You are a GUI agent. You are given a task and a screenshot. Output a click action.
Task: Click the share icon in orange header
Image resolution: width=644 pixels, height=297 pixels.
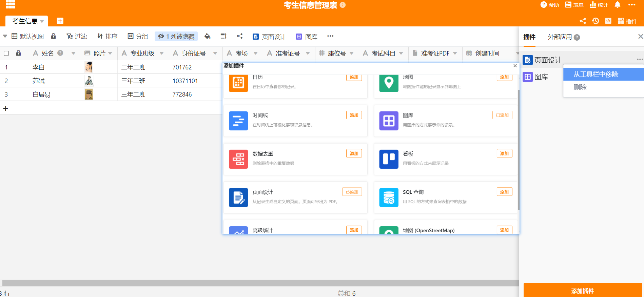pos(583,21)
